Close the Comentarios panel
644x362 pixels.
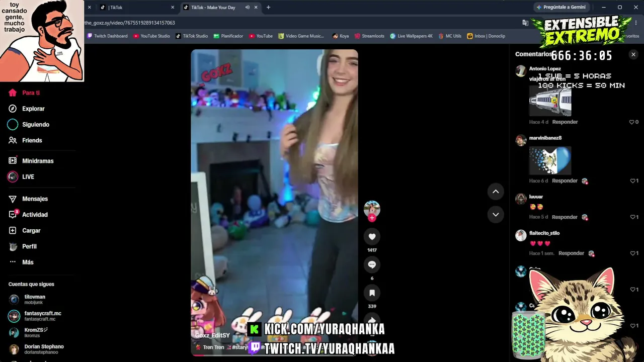(633, 54)
